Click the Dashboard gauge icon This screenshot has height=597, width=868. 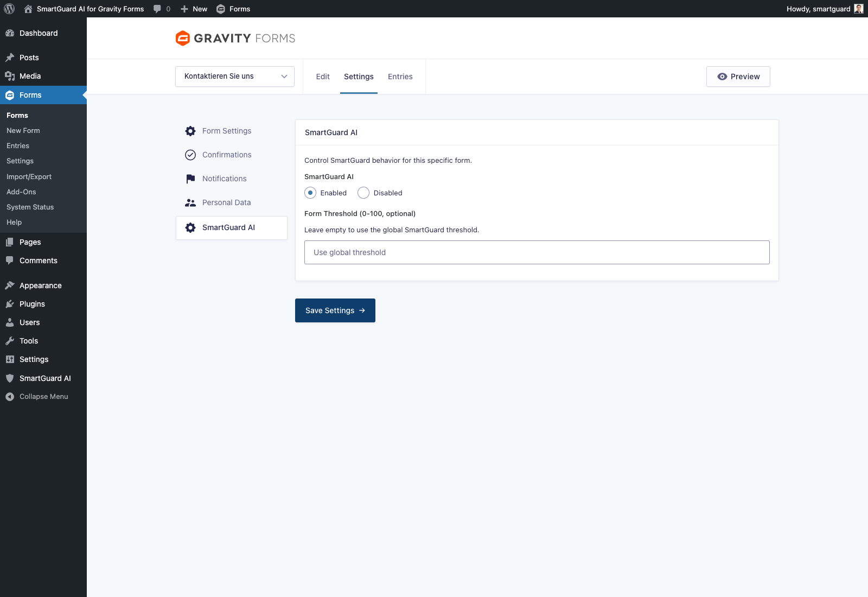tap(10, 33)
